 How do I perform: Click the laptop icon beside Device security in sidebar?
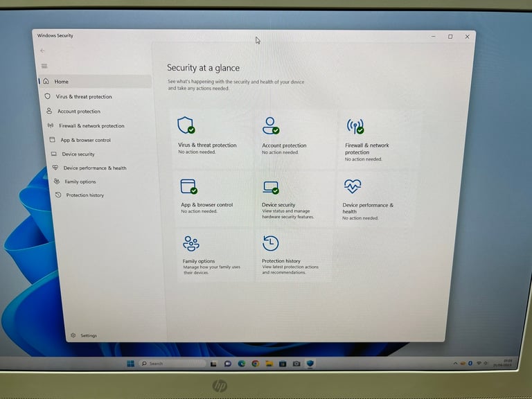(53, 154)
